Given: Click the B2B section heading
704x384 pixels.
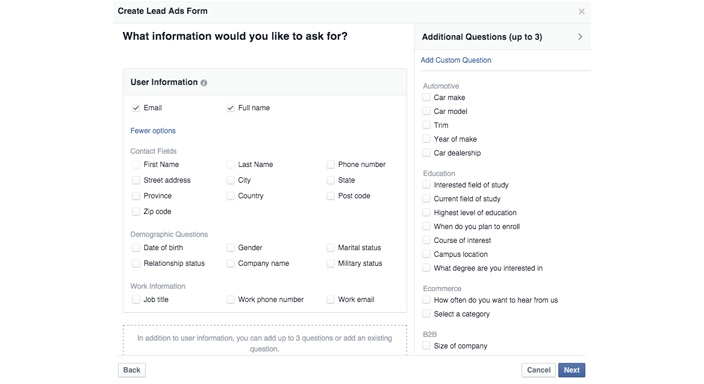Looking at the screenshot, I should pos(430,334).
